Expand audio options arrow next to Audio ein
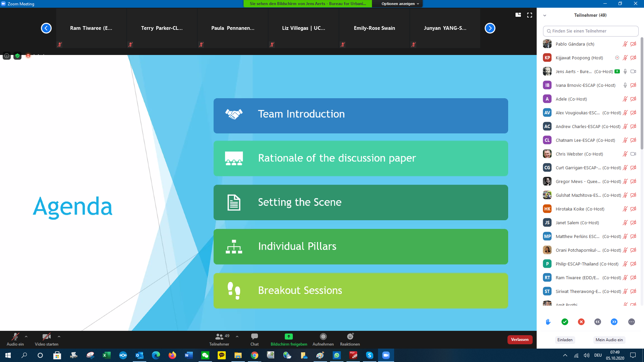The width and height of the screenshot is (644, 362). (26, 336)
